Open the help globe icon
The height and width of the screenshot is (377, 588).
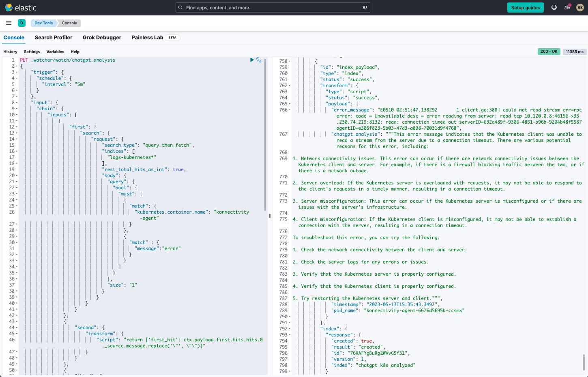[554, 8]
